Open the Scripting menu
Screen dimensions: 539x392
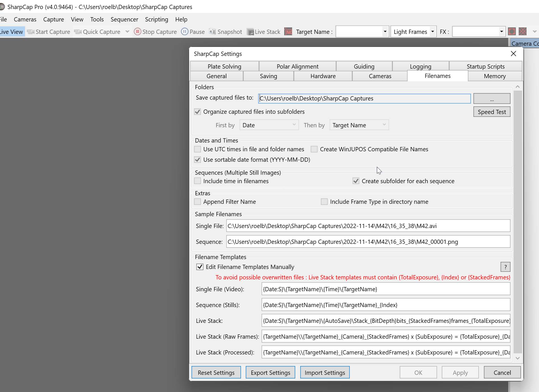pyautogui.click(x=157, y=19)
